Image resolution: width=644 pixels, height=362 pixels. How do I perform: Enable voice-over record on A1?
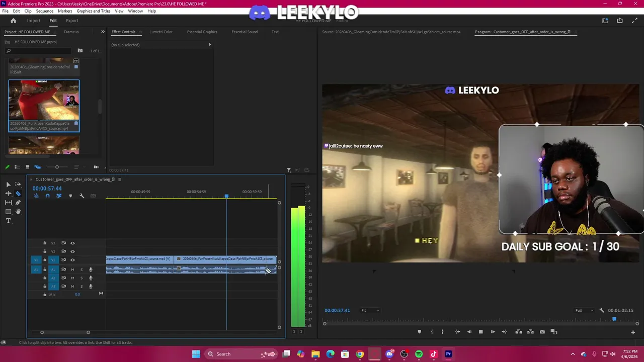tap(91, 269)
